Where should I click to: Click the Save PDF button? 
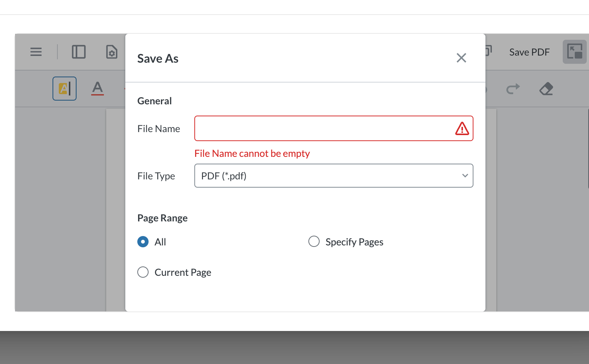pyautogui.click(x=529, y=52)
